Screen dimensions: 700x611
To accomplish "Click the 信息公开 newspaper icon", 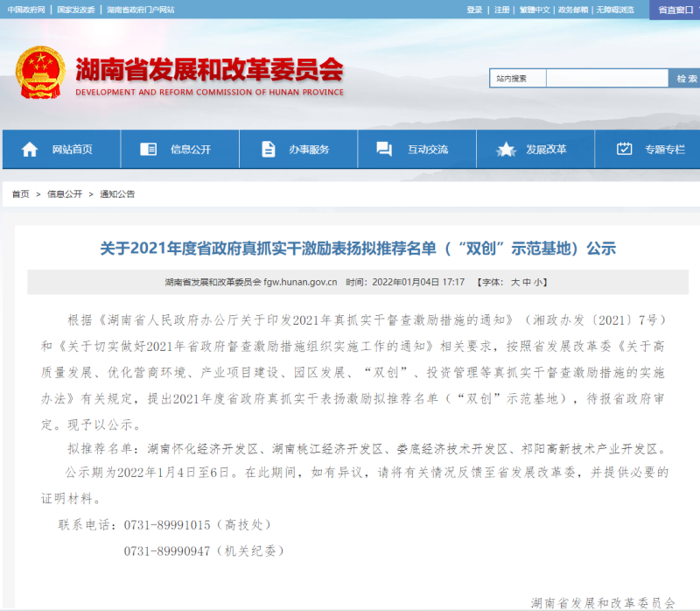I will pos(148,149).
